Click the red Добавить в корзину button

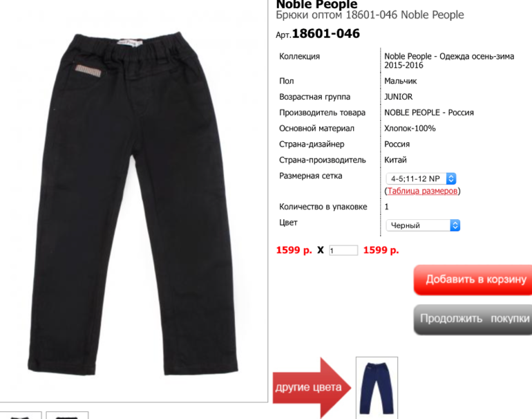(x=473, y=280)
